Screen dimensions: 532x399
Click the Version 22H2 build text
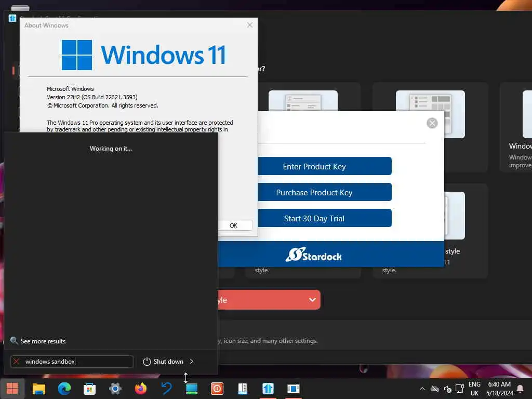tap(92, 97)
